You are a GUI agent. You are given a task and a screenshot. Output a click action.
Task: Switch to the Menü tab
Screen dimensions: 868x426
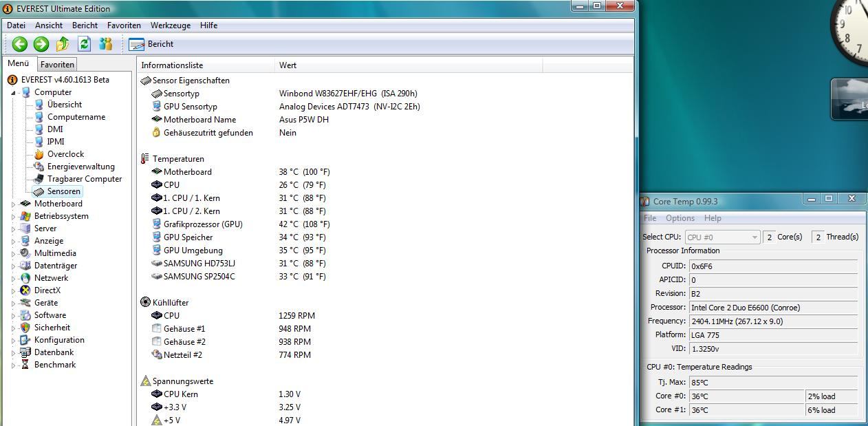(19, 63)
